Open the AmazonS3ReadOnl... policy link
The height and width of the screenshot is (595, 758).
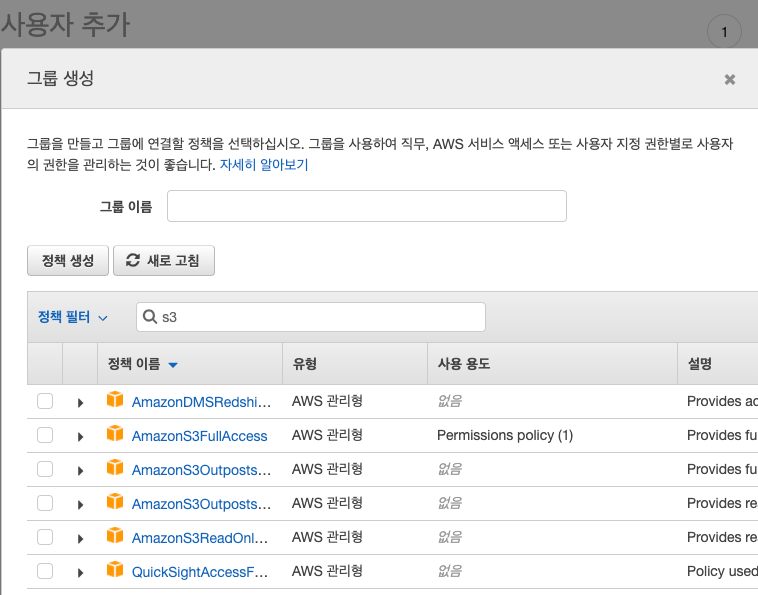click(x=200, y=538)
